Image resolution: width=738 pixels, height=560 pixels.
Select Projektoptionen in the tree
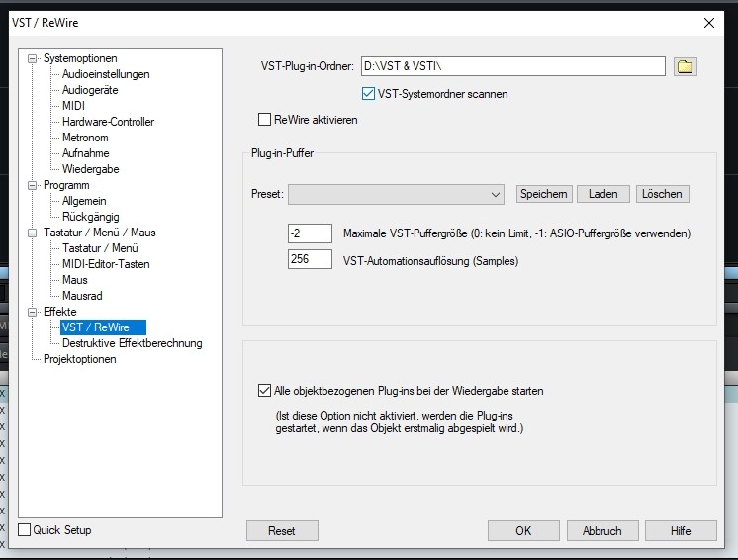79,359
